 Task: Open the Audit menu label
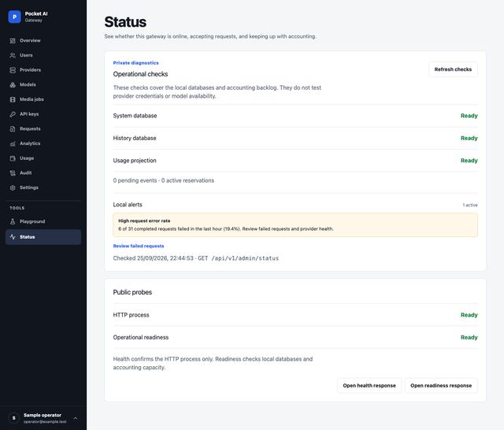coord(25,173)
